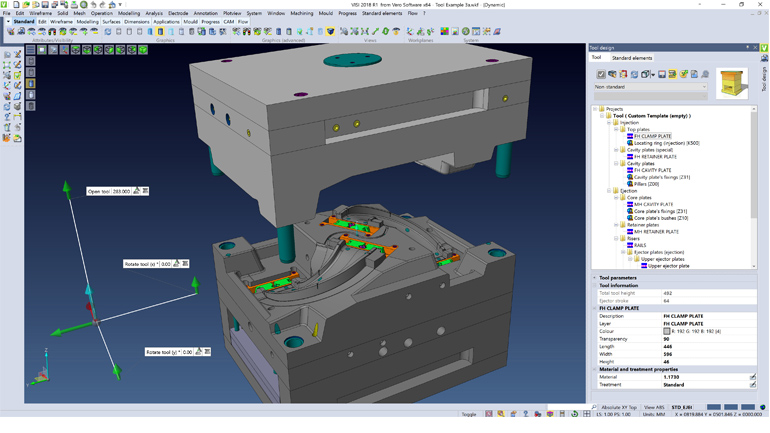Switch to the Standard elements tab

pyautogui.click(x=631, y=58)
